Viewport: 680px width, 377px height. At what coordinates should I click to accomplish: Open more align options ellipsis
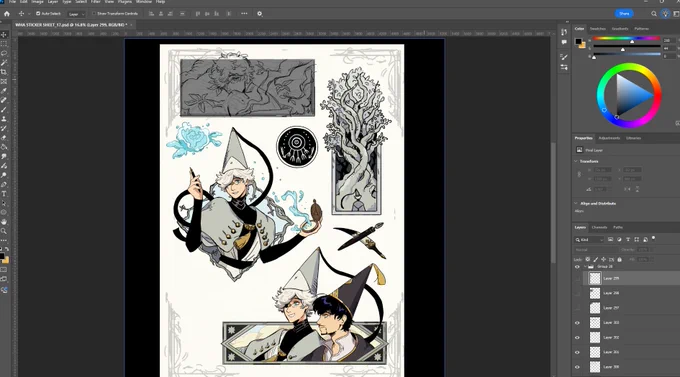point(244,13)
